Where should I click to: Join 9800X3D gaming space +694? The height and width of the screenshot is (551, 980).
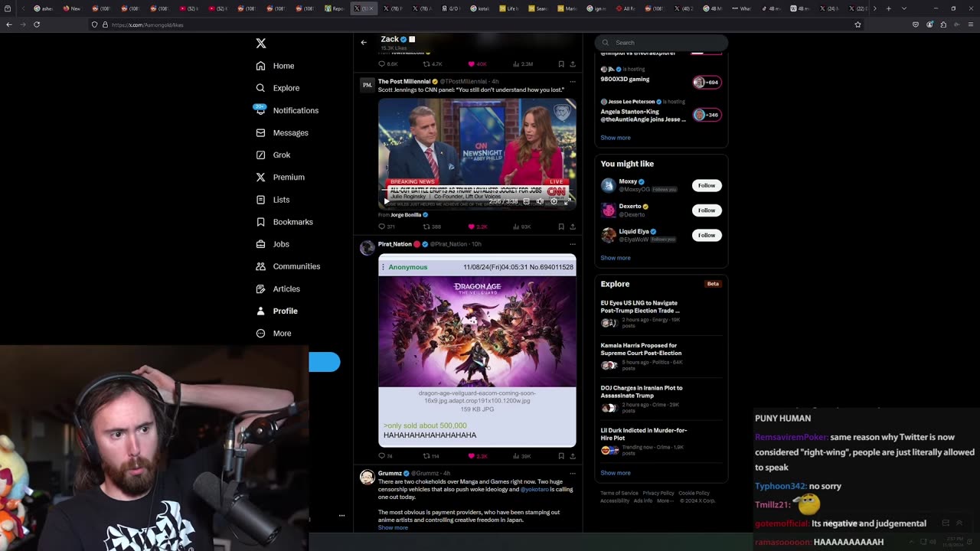coord(707,82)
